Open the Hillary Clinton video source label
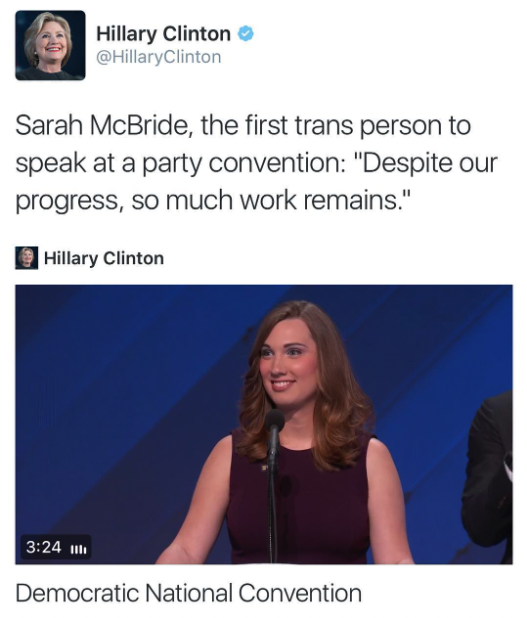Viewport: 527px width, 618px height. [104, 258]
